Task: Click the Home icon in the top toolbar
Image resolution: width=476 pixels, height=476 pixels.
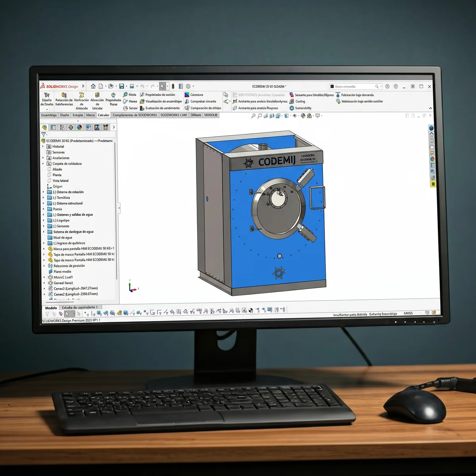Action: point(93,86)
